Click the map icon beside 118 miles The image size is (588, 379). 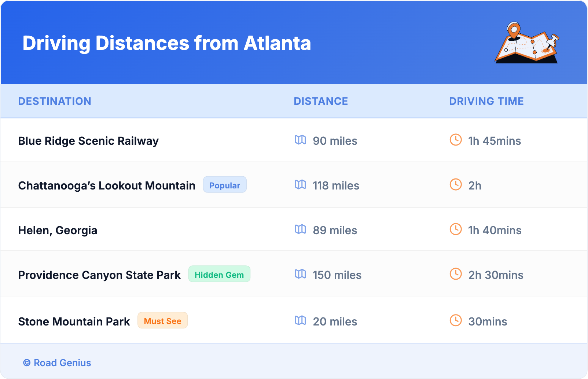pos(300,184)
